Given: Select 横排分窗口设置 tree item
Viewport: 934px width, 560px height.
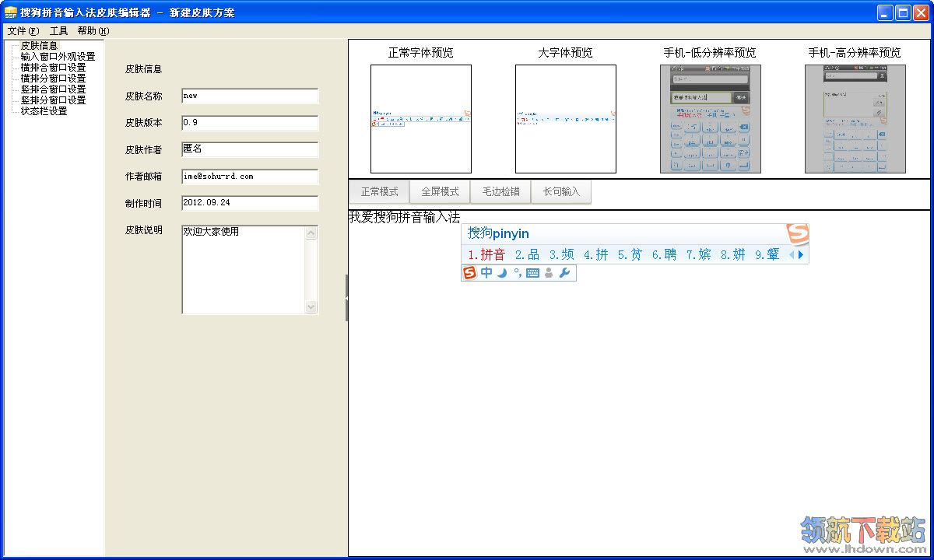Looking at the screenshot, I should [x=53, y=79].
